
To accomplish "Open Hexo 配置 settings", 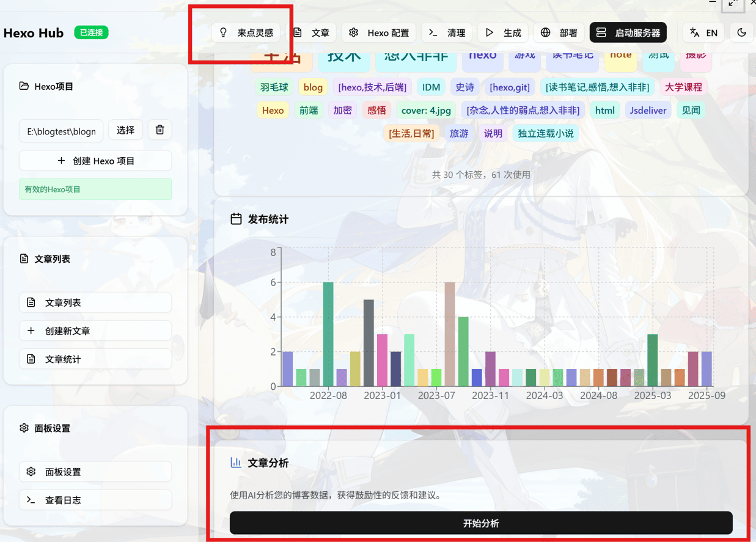I will click(x=379, y=33).
